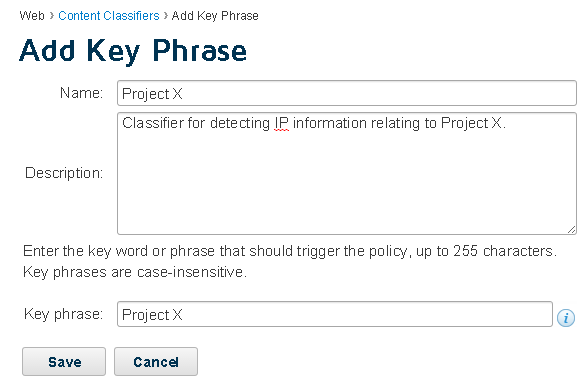
Task: Click the chevron after Content Classifiers
Action: click(166, 16)
